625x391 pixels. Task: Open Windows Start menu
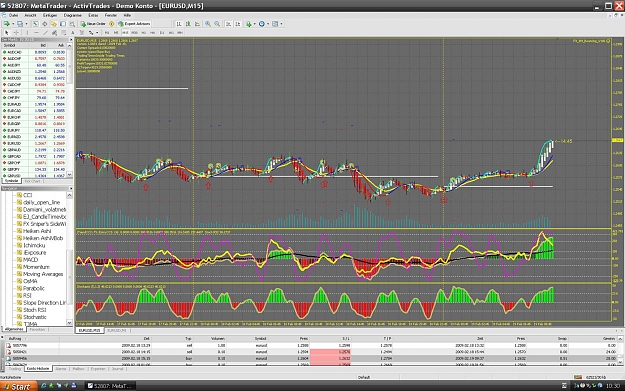19,386
